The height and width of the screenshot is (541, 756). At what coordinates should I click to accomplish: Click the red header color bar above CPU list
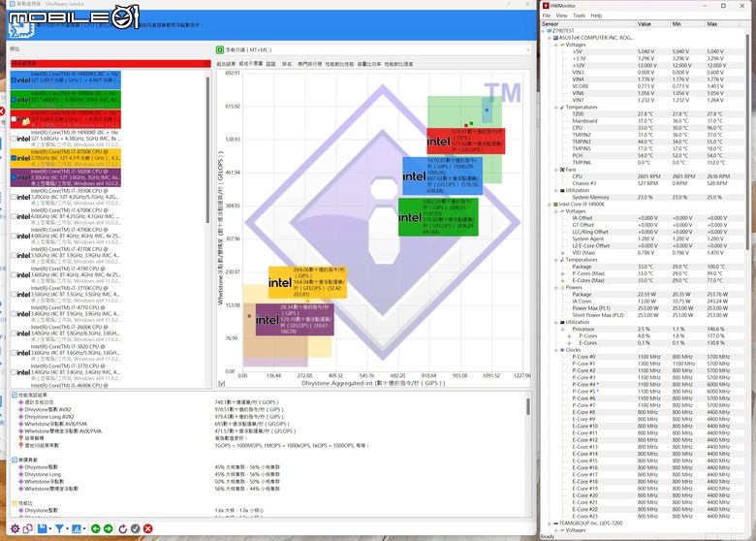[110, 63]
